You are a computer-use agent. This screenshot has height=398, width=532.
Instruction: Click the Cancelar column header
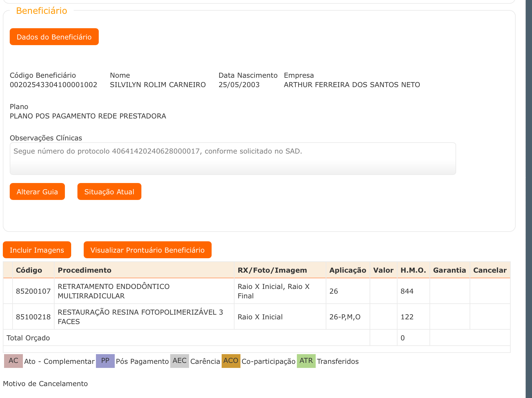coord(490,270)
